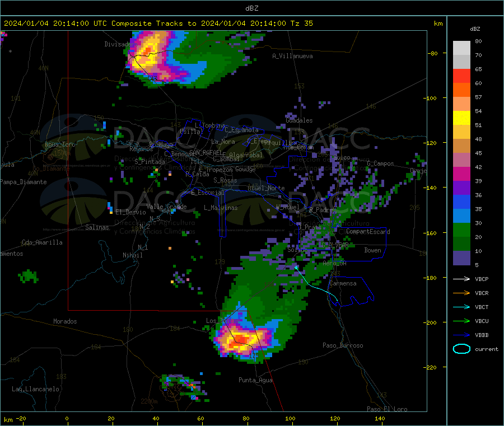Select the yellow 51-54 dBZ color swatch
The height and width of the screenshot is (426, 504).
click(x=461, y=118)
